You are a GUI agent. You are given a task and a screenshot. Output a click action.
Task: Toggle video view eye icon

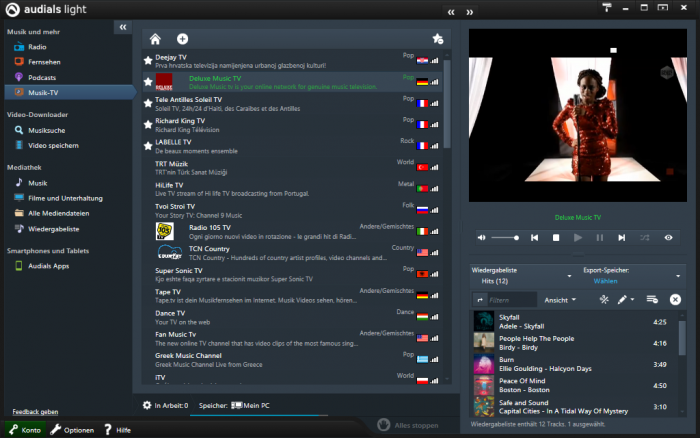coord(668,238)
